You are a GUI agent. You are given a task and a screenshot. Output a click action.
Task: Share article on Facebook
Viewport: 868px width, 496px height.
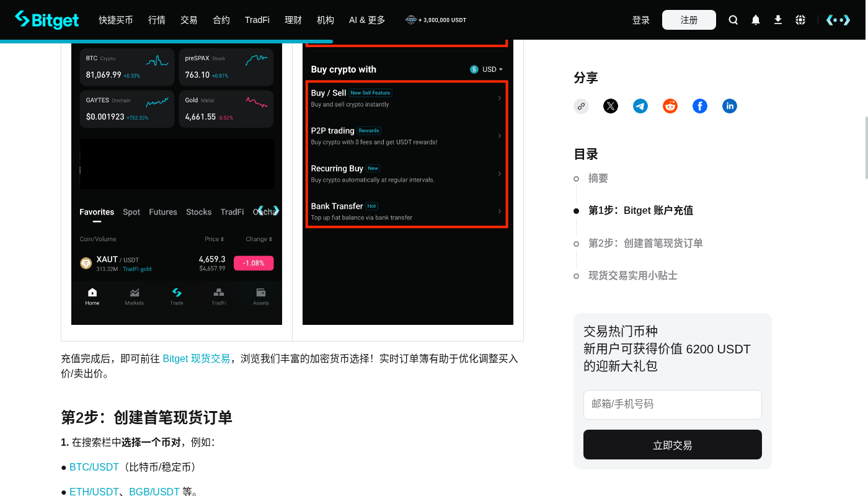(x=700, y=106)
